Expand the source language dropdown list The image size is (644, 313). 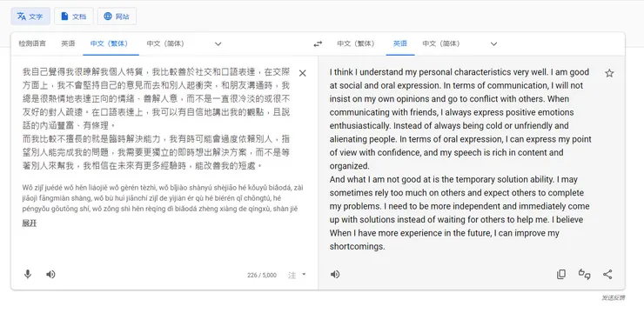(x=218, y=43)
